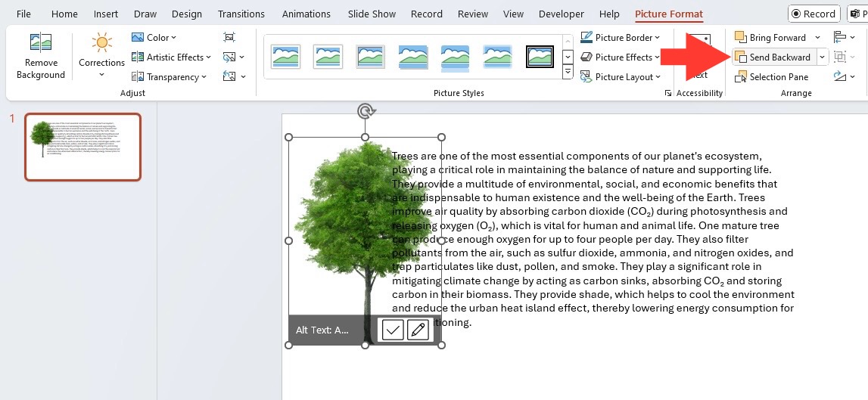
Task: Click the Picture Layout icon
Action: [586, 77]
